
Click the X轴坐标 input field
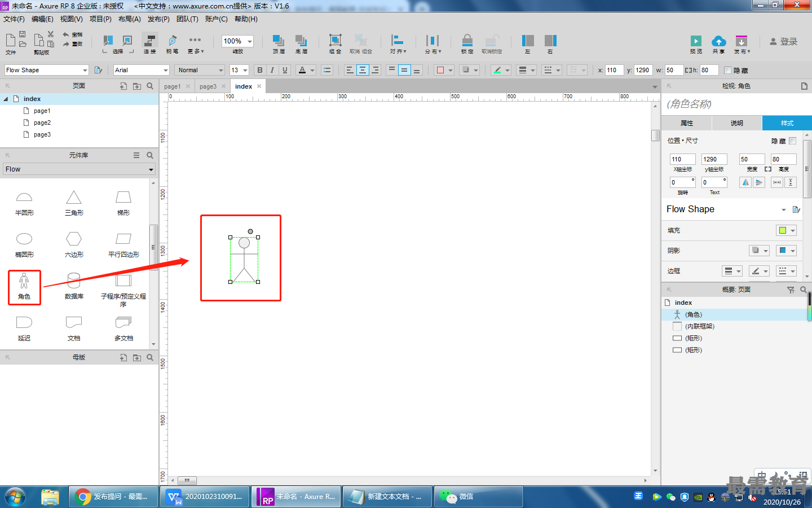click(683, 159)
